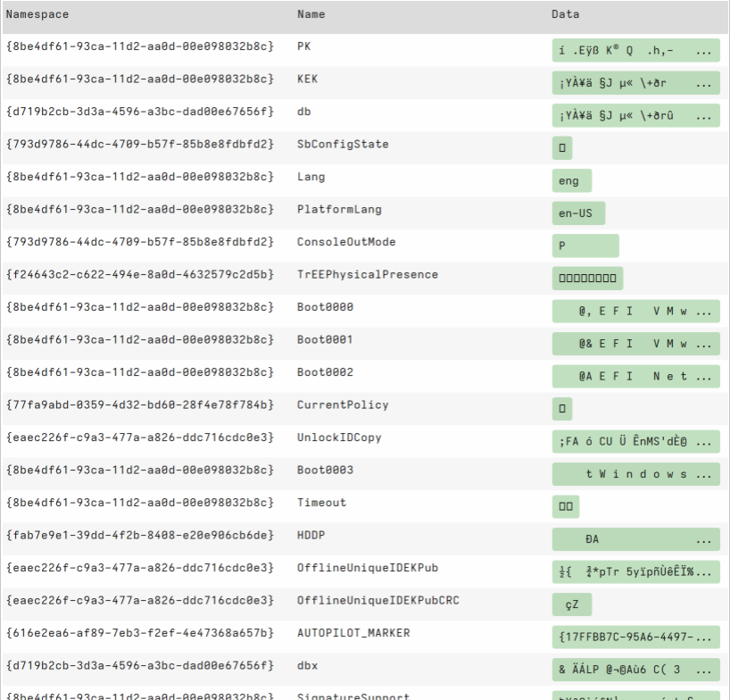Viewport: 730px width, 700px height.
Task: Click the ConsoleOutMode data value
Action: [x=585, y=246]
